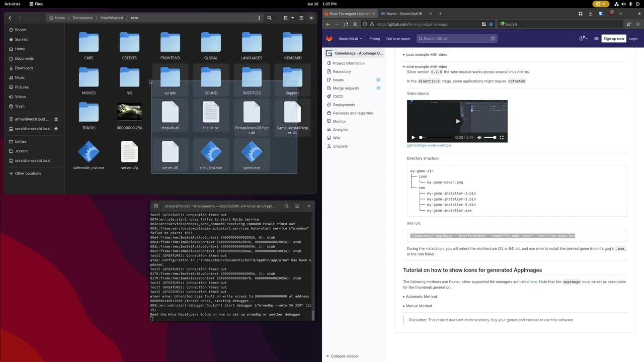Bookmark star icon in the URL bar

click(491, 24)
